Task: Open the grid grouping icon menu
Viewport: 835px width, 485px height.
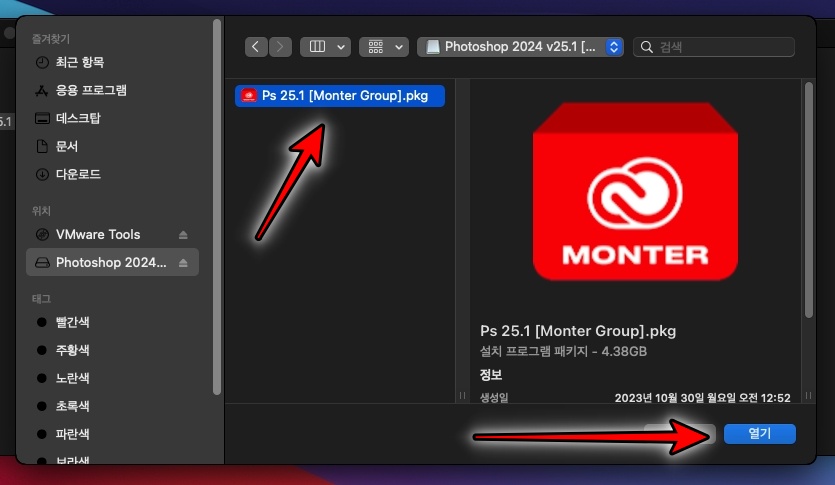Action: click(376, 47)
